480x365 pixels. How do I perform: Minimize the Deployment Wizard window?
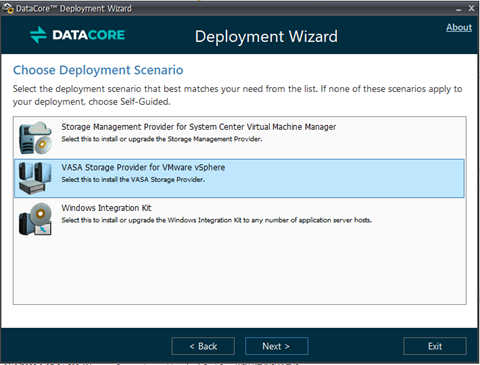pyautogui.click(x=459, y=9)
